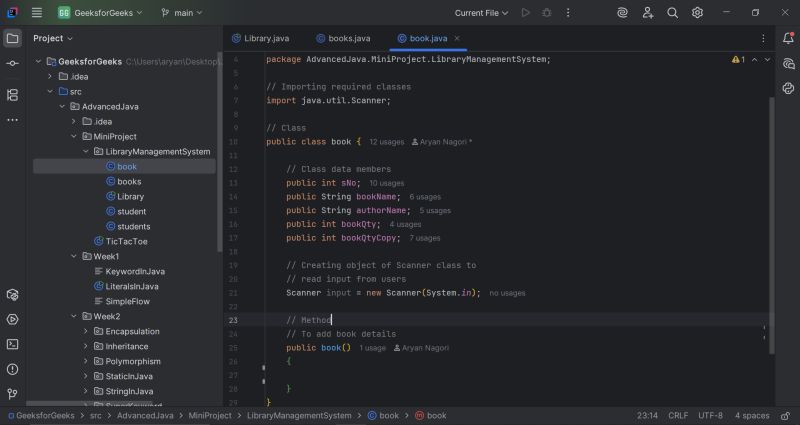Click the 1 usage hint for book()
The height and width of the screenshot is (425, 800).
pyautogui.click(x=372, y=348)
